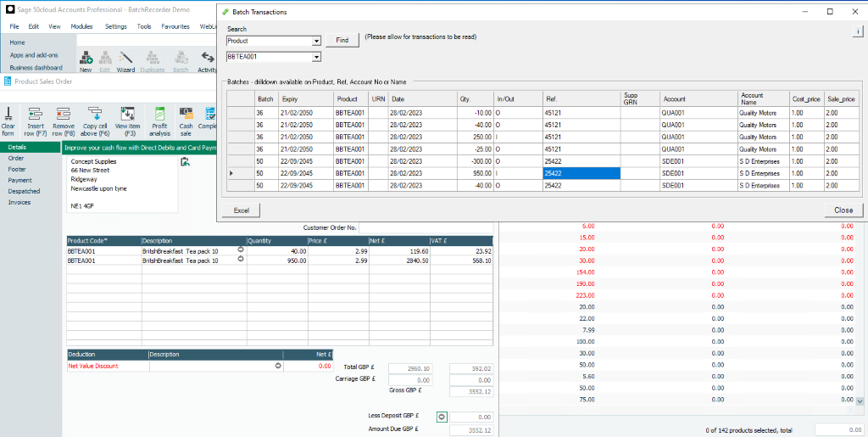Screen dimensions: 868x437
Task: Open Business dashboard link
Action: pos(36,68)
